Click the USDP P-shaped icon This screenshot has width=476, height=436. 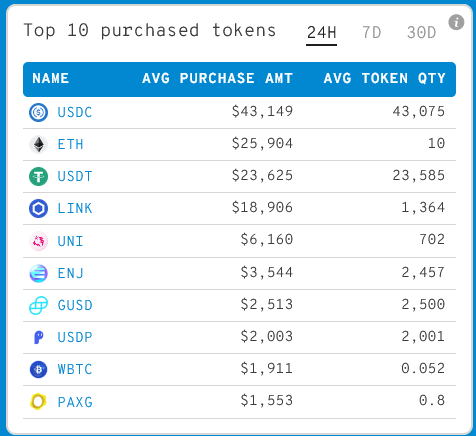click(x=39, y=337)
